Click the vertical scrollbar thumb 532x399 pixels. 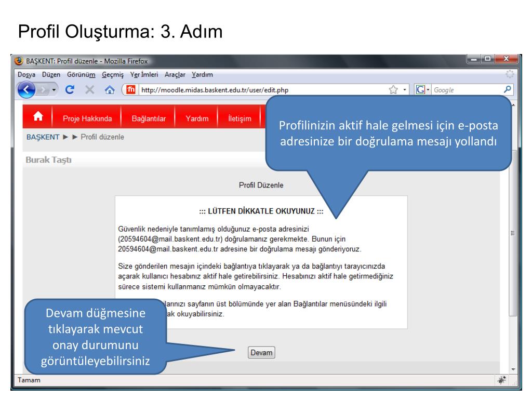[x=513, y=233]
